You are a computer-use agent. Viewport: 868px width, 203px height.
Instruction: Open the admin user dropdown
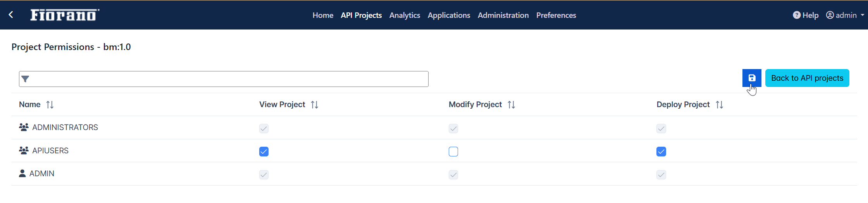pyautogui.click(x=845, y=15)
